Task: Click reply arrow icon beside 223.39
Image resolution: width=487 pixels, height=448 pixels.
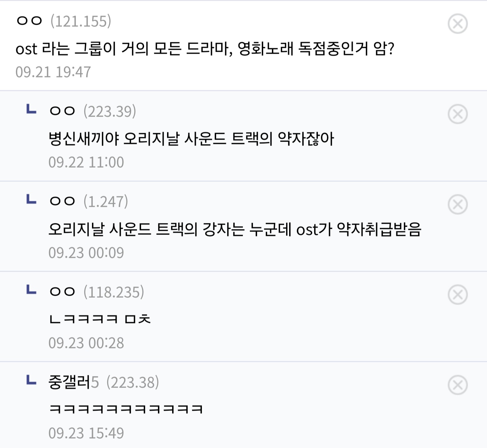Action: [31, 109]
